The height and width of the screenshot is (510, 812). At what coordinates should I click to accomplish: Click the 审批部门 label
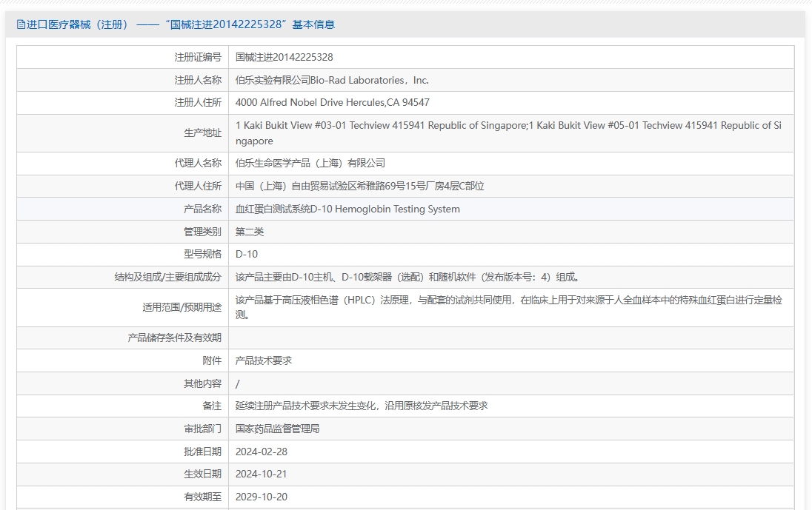[202, 429]
